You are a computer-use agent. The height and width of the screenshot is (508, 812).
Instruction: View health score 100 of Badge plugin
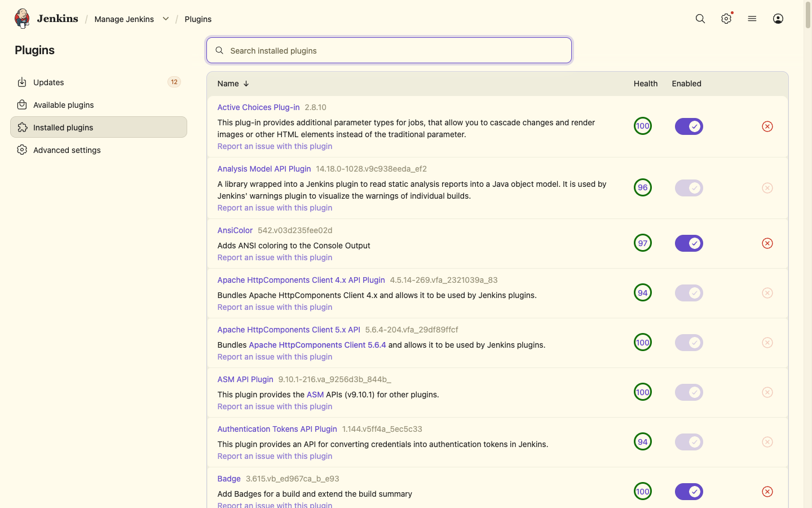[x=643, y=491]
